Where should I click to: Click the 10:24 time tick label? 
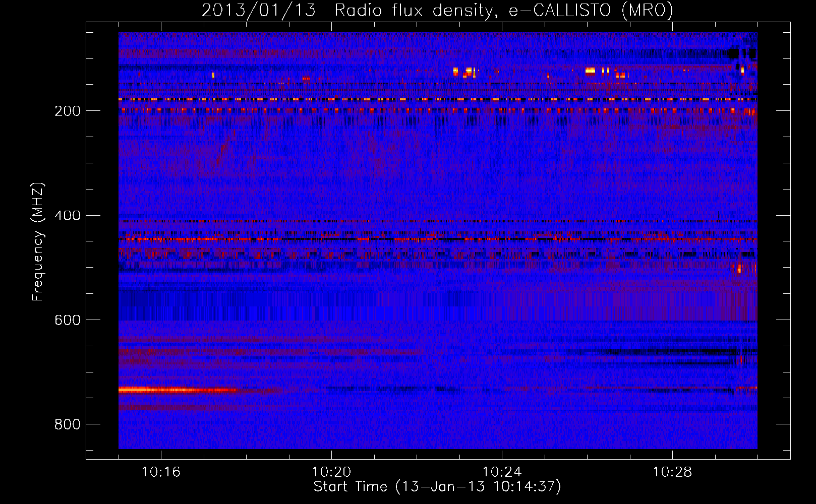point(502,472)
